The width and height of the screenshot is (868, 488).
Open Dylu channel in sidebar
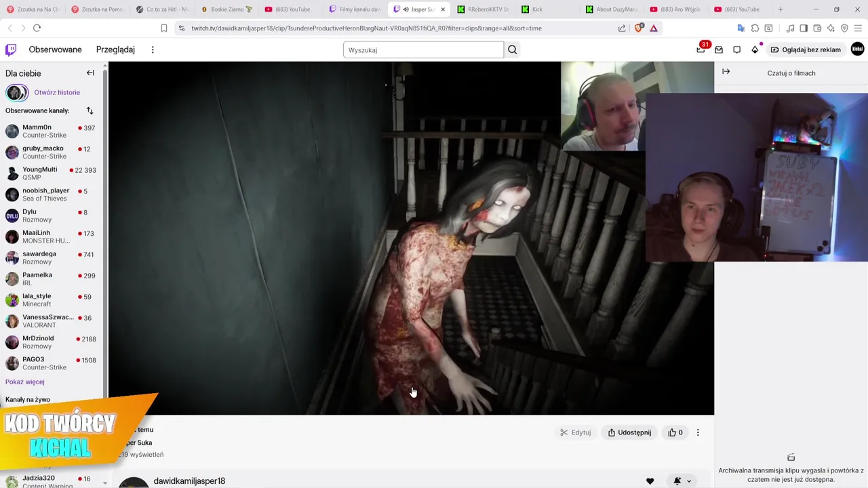tap(51, 216)
